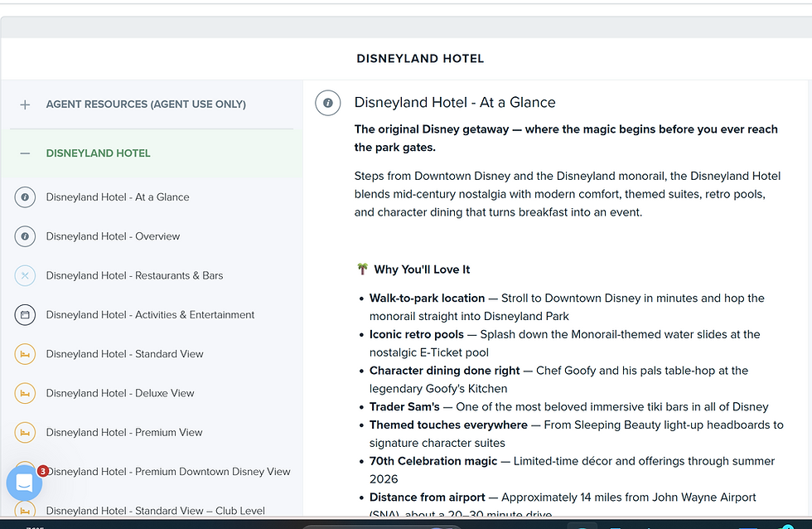Image resolution: width=812 pixels, height=529 pixels.
Task: Open Disneyland Hotel - Standard View page
Action: (125, 354)
